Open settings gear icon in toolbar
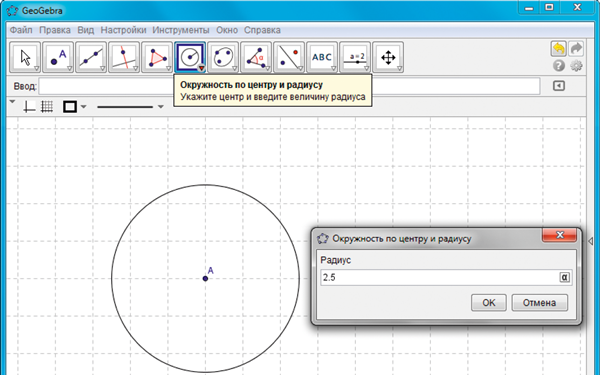The image size is (600, 375). pyautogui.click(x=576, y=66)
